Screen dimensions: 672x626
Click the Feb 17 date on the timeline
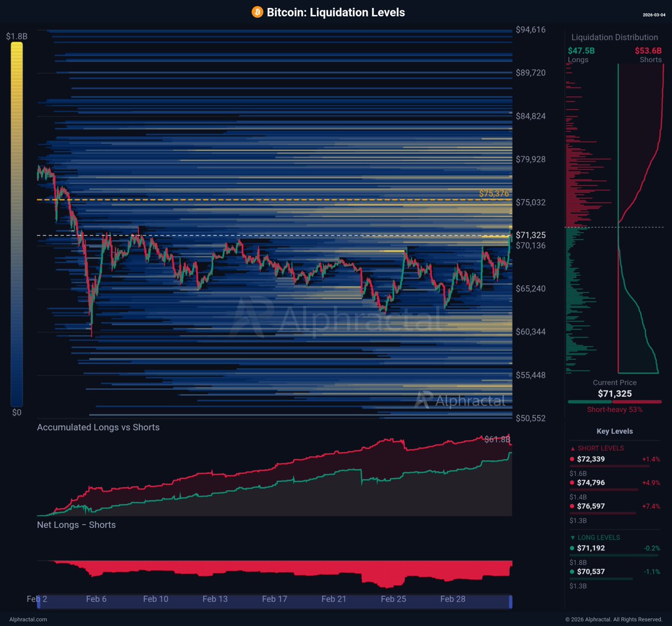click(x=274, y=599)
